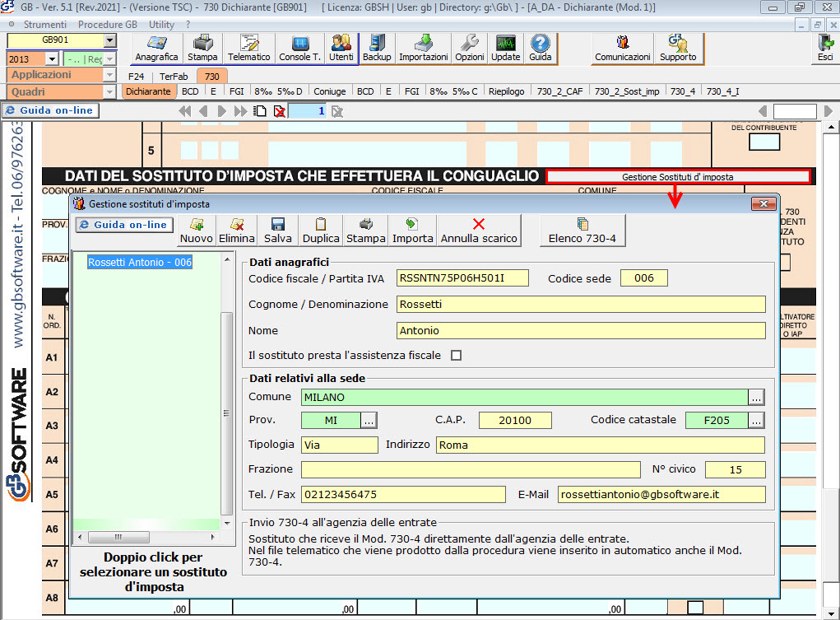The width and height of the screenshot is (840, 620).
Task: Toggle 'Il sostituto presta l'assistenza fiscale' checkbox
Action: point(456,355)
